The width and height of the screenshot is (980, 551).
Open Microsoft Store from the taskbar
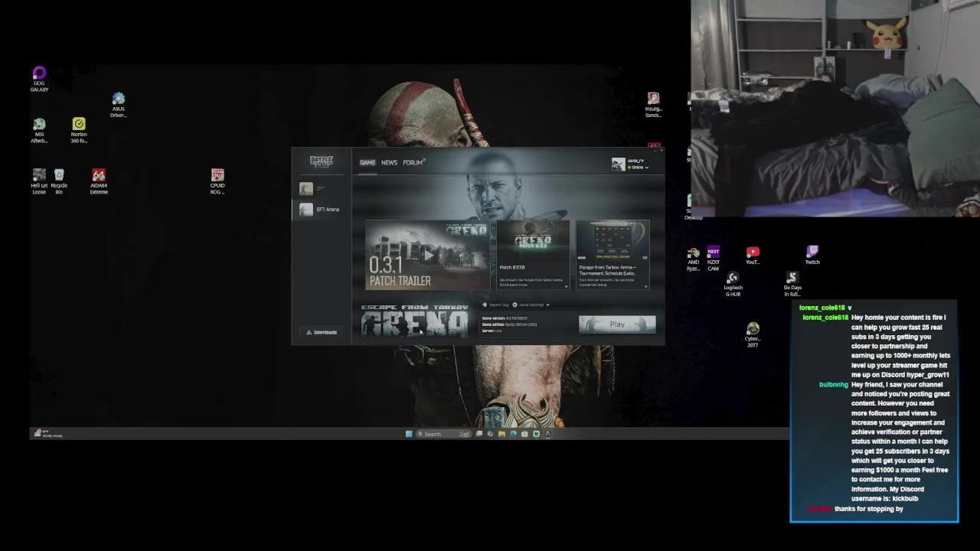pos(524,434)
